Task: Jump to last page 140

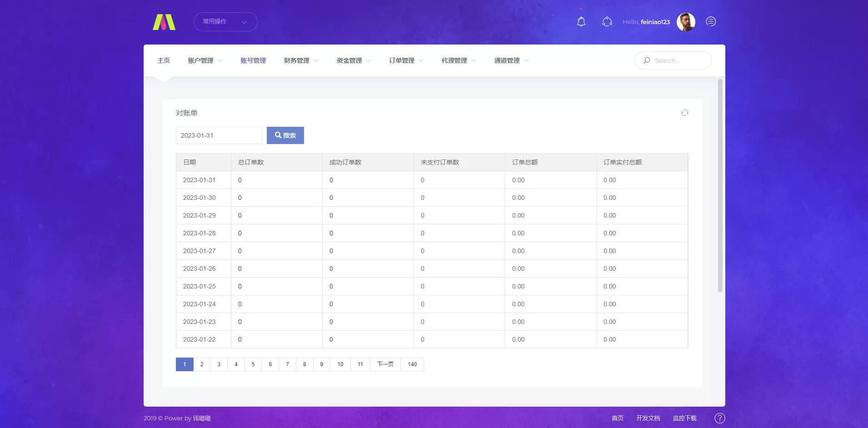Action: click(412, 364)
